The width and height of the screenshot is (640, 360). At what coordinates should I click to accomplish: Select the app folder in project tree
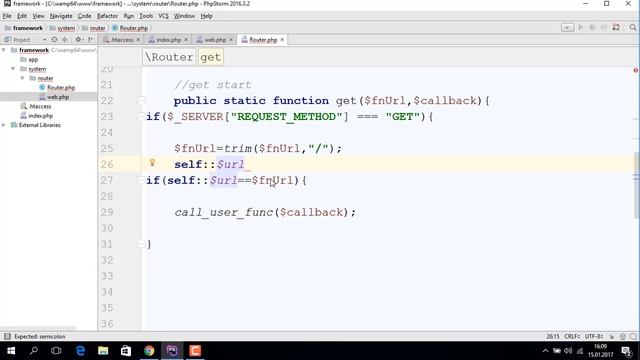point(33,60)
